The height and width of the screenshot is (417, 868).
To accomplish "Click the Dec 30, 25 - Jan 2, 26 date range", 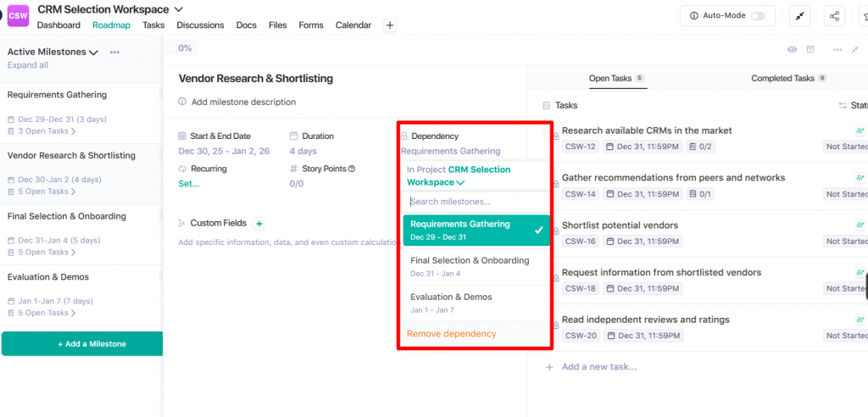I will click(x=224, y=151).
